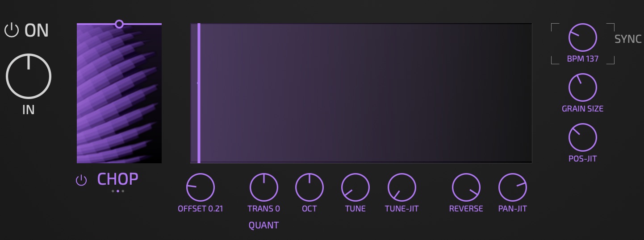The image size is (644, 240).
Task: Click the QUANT label under TRANS
Action: click(x=263, y=225)
